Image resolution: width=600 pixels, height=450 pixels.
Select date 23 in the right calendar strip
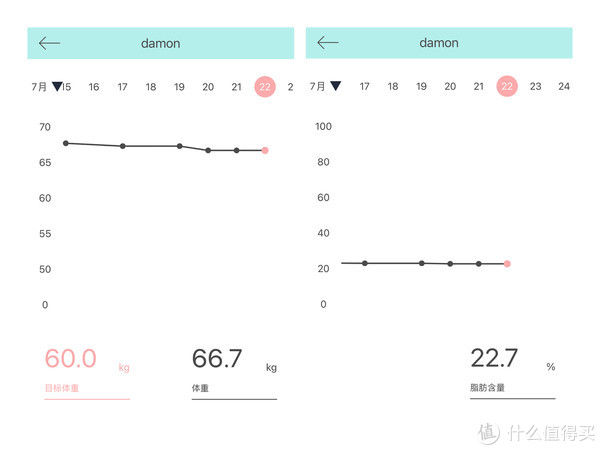coord(535,87)
